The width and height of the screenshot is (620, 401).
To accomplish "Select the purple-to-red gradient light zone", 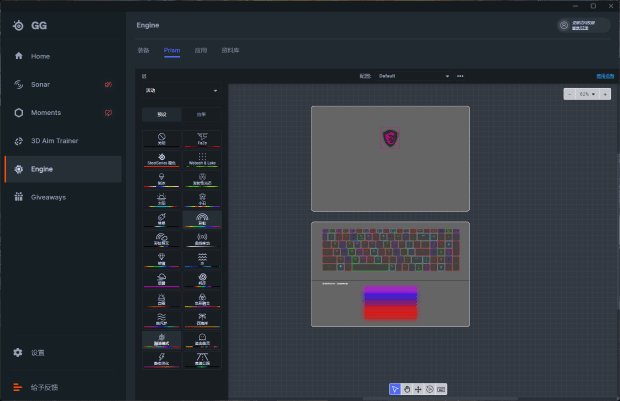I will pyautogui.click(x=391, y=303).
